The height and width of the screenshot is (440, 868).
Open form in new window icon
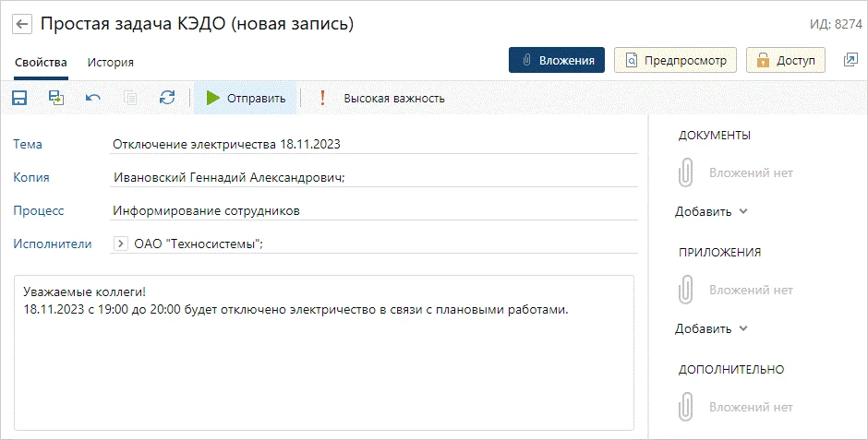tap(850, 60)
